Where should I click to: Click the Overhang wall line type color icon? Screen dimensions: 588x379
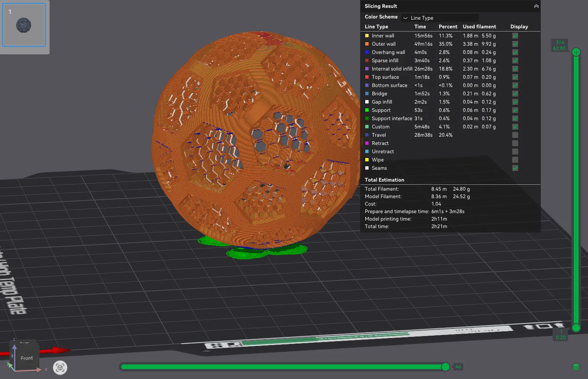point(367,52)
